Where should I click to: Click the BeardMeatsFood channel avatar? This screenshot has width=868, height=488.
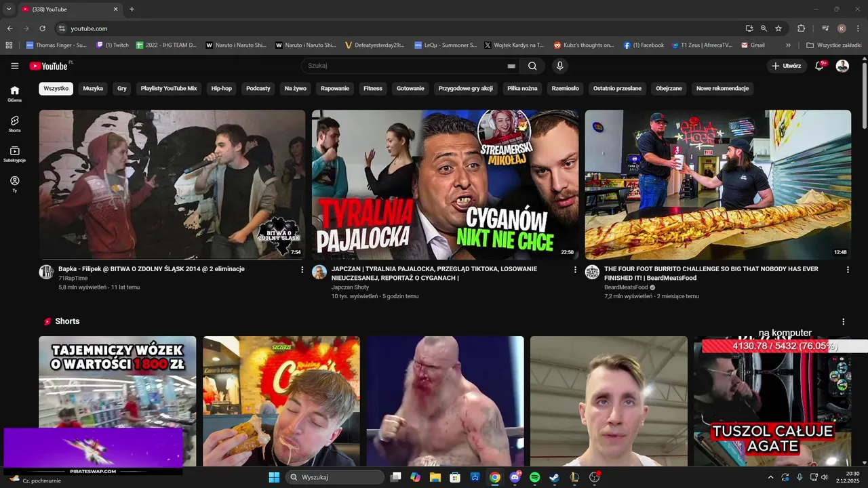592,272
